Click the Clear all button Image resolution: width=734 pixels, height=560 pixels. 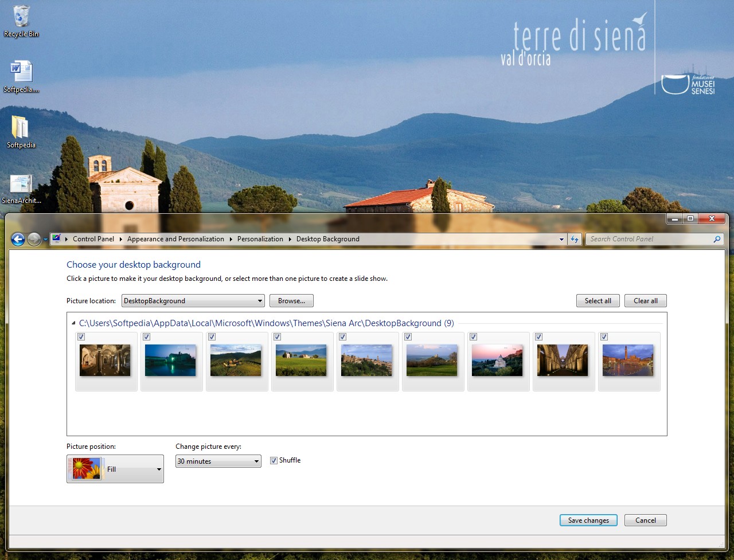point(646,301)
